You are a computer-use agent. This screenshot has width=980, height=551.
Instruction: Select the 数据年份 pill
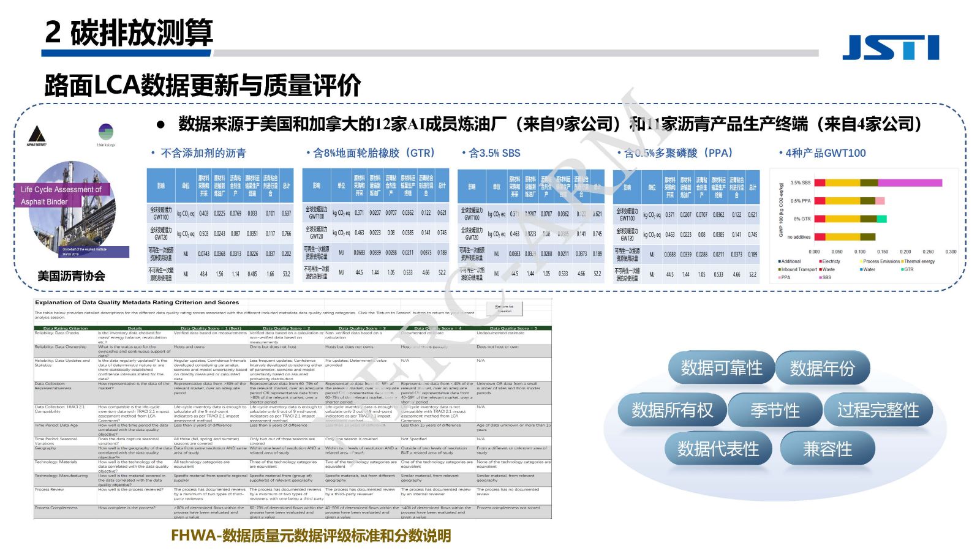click(822, 368)
